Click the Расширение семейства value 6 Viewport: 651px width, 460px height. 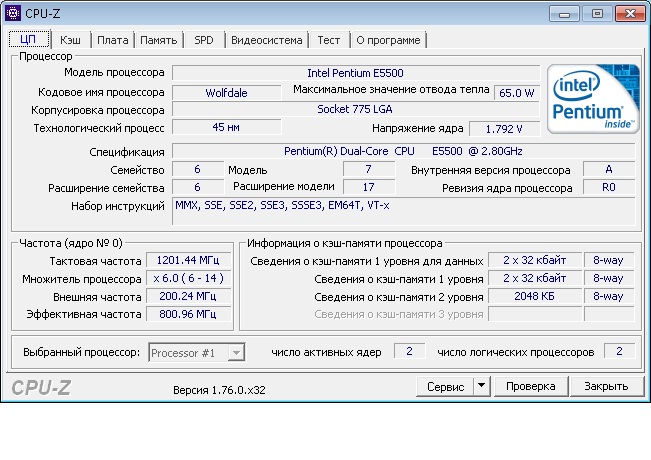coord(198,187)
